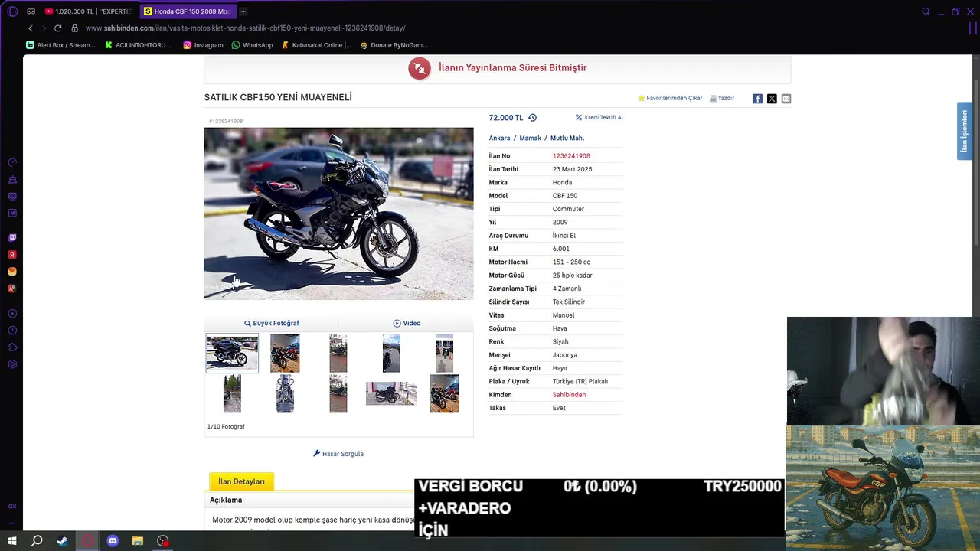
Task: Select the second thumbnail in first row
Action: point(285,354)
